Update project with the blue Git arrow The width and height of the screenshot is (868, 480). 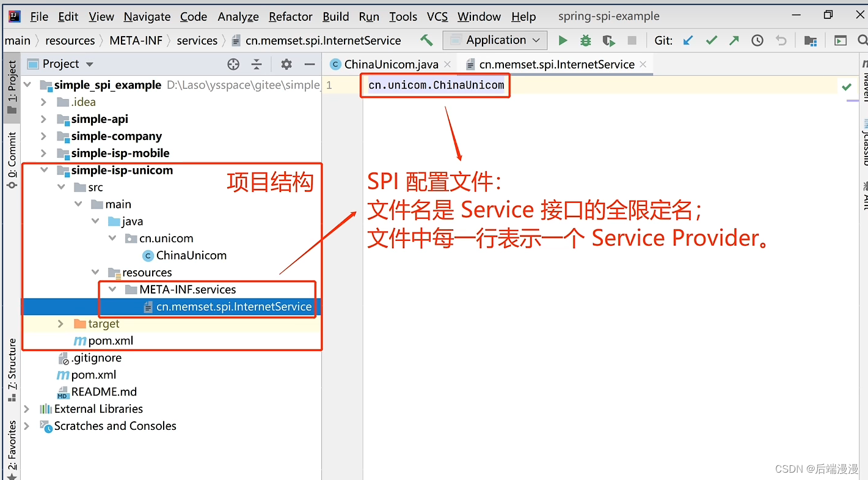(688, 40)
